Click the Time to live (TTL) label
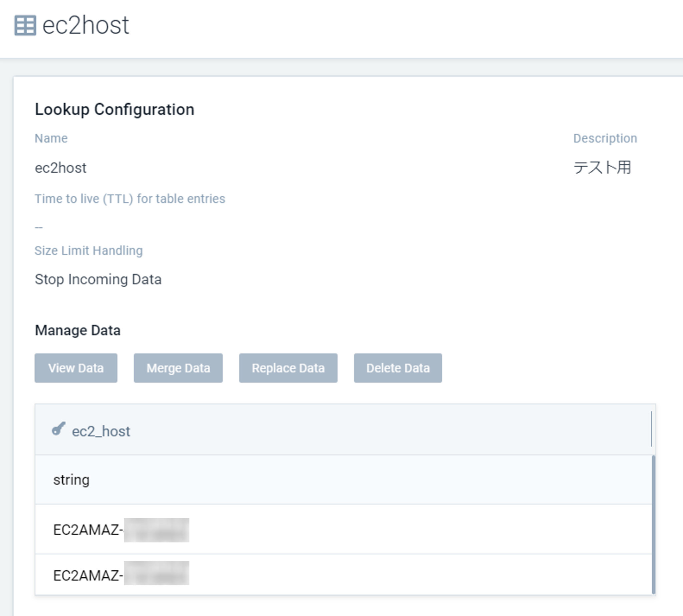This screenshot has height=616, width=683. [x=130, y=199]
